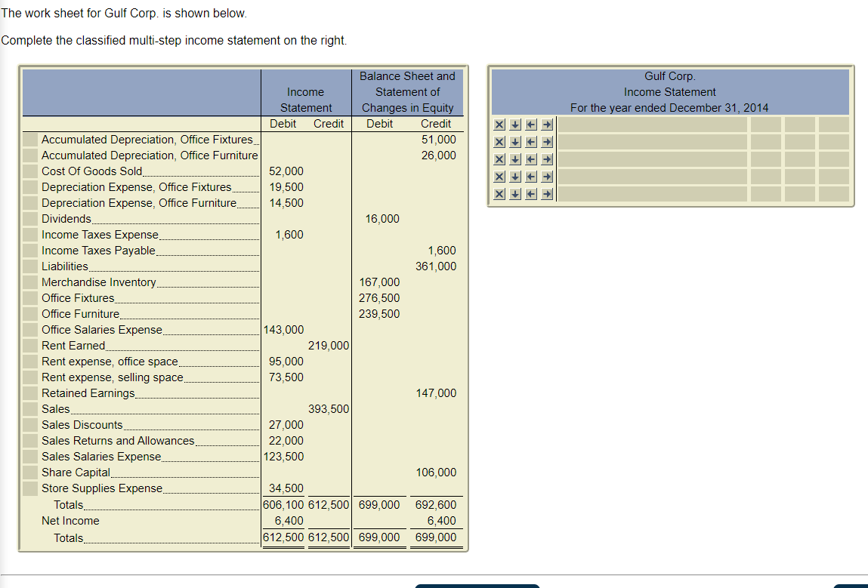
Task: Click the X icon on the second statement row
Action: (x=499, y=141)
